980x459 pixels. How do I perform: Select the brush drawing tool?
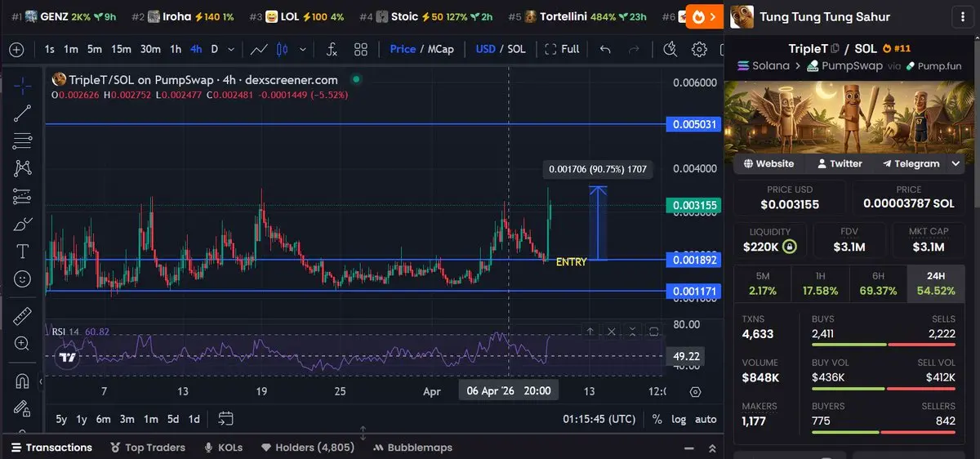23,224
